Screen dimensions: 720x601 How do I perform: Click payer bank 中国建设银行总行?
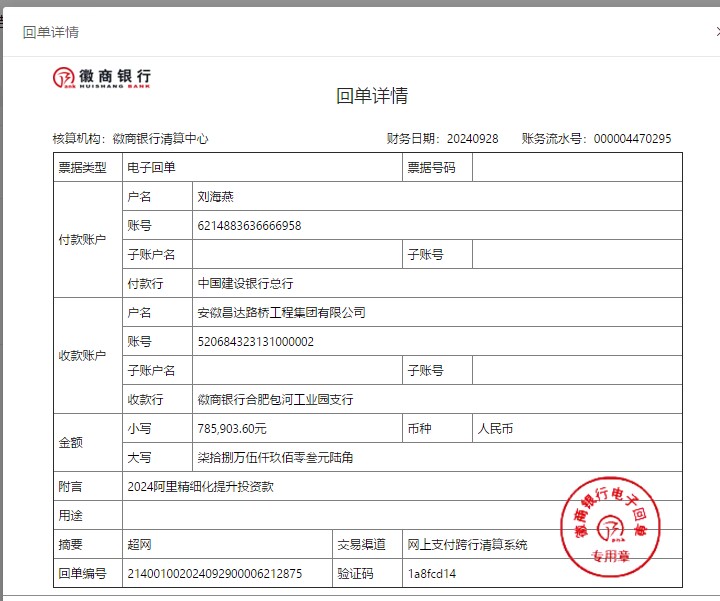(245, 284)
